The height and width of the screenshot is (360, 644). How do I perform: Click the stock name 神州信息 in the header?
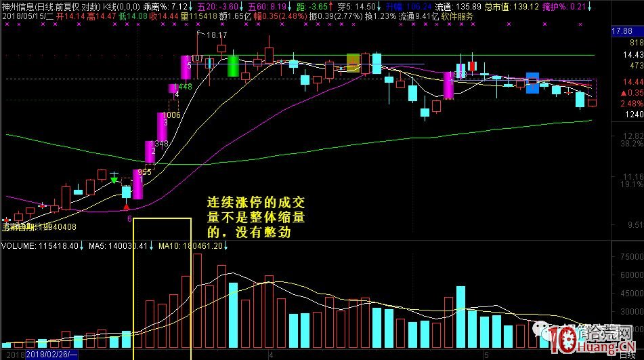17,7
